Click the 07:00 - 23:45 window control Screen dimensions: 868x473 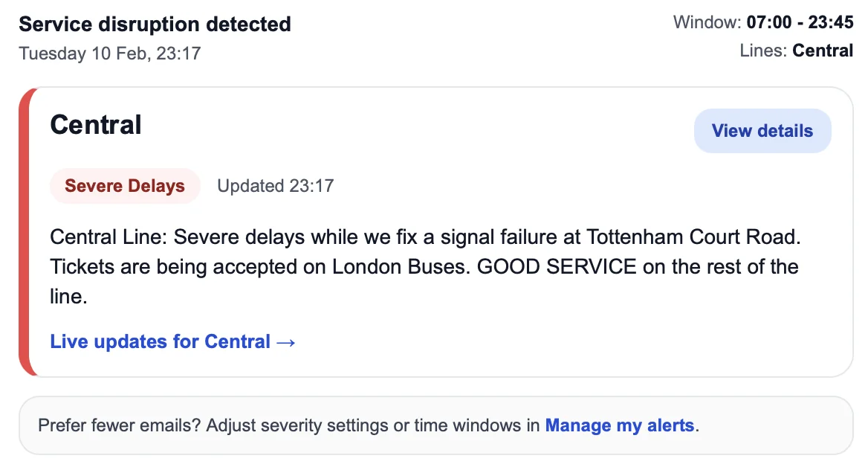click(x=799, y=22)
